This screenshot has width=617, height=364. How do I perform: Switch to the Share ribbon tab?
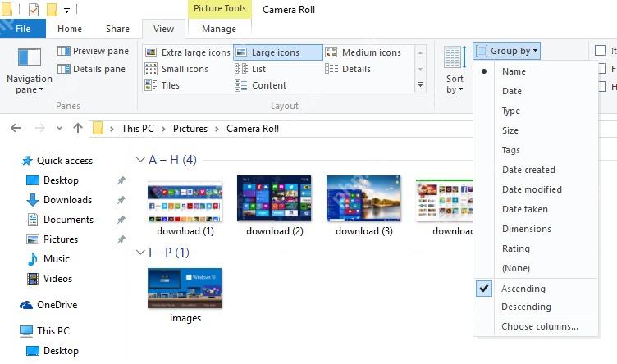[x=117, y=29]
